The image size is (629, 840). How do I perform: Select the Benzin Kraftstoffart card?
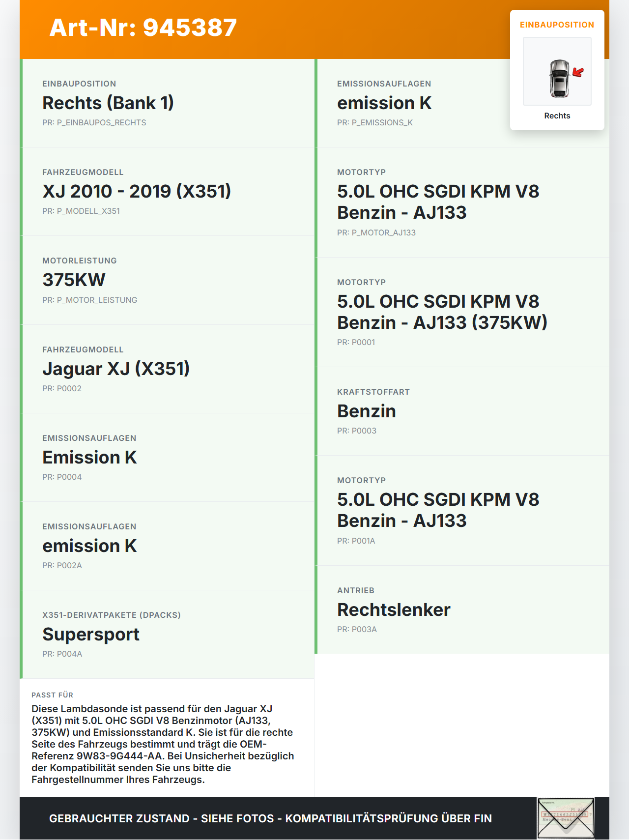pos(462,411)
